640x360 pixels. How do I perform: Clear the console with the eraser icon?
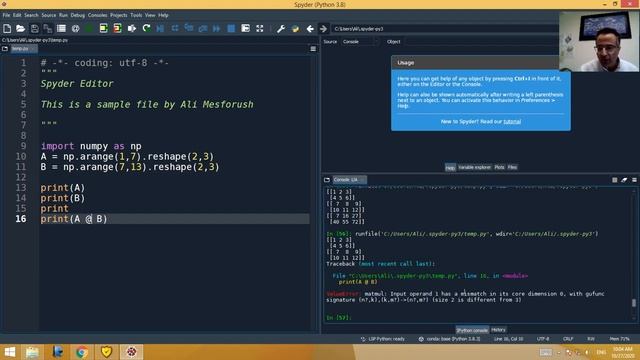click(x=624, y=180)
